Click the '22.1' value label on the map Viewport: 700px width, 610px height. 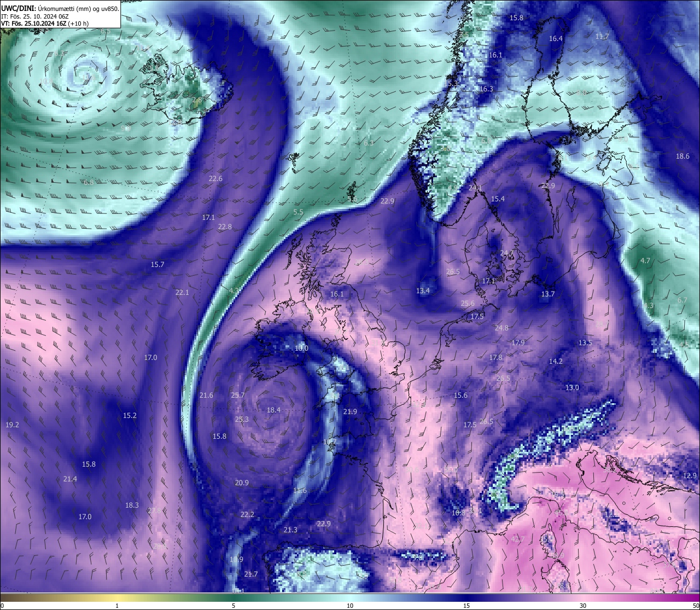tap(182, 292)
